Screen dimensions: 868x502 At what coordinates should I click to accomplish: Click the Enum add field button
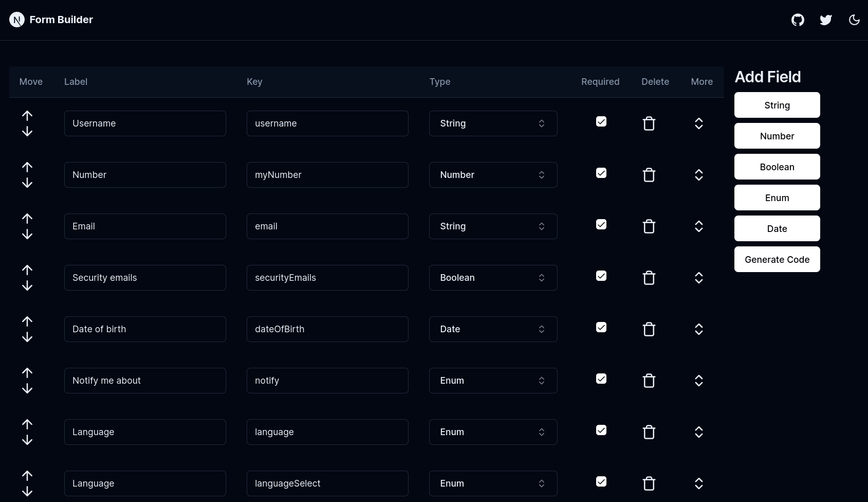point(777,198)
